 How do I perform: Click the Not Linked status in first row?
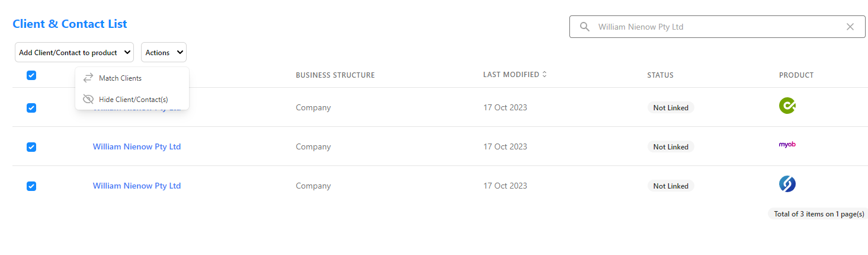point(671,108)
